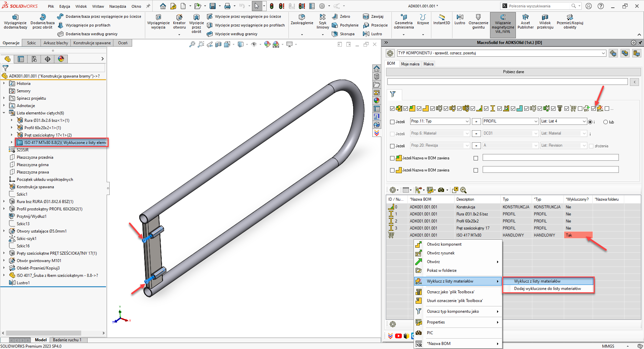Click the BOM search input field

coord(507,82)
